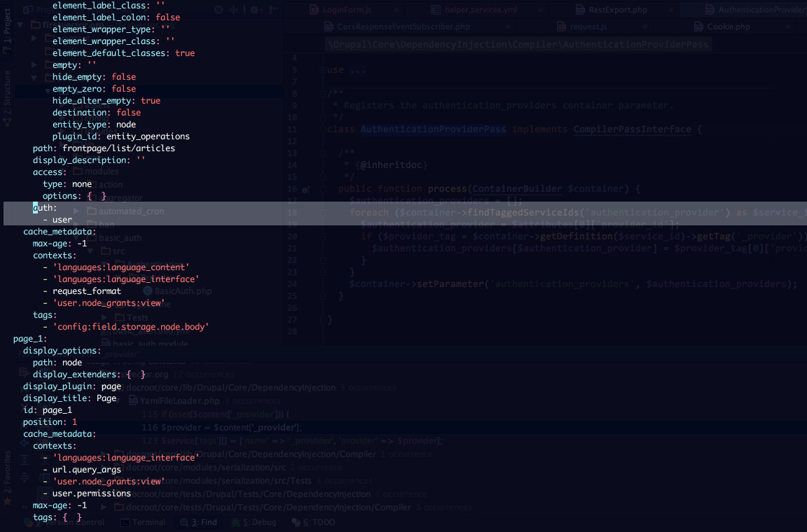This screenshot has height=532, width=807.
Task: Close the request.js tab
Action: pos(644,27)
